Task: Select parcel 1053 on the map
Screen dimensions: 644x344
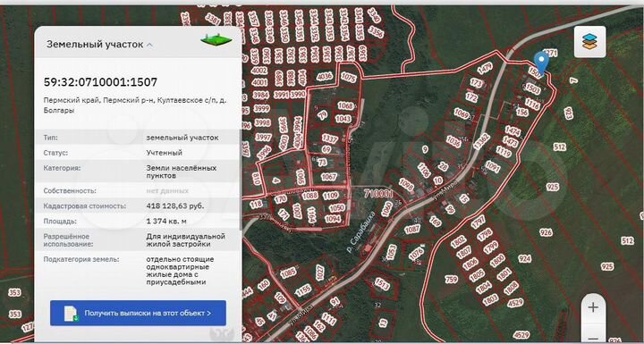Action: (392, 251)
